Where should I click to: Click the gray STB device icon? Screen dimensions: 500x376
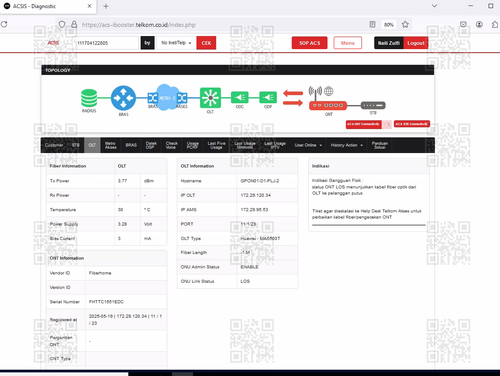point(373,105)
